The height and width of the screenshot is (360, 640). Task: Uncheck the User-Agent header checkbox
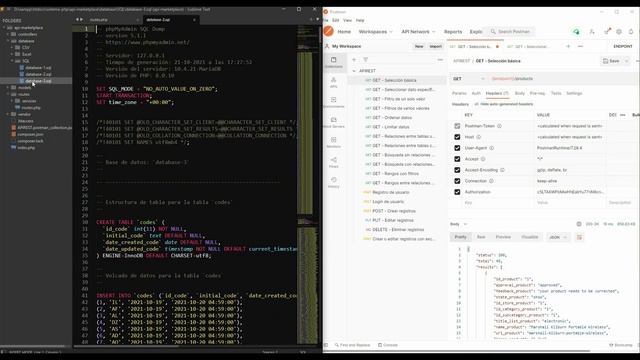coord(457,148)
